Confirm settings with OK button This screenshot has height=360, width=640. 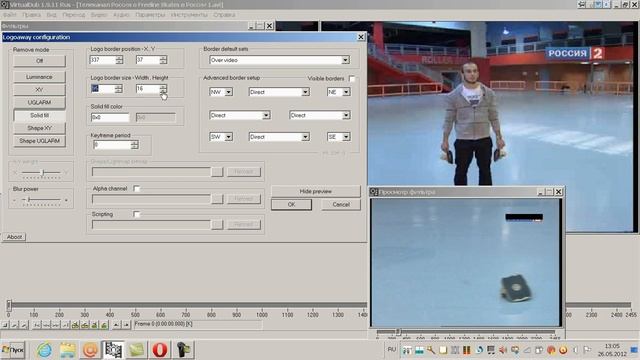pos(291,204)
